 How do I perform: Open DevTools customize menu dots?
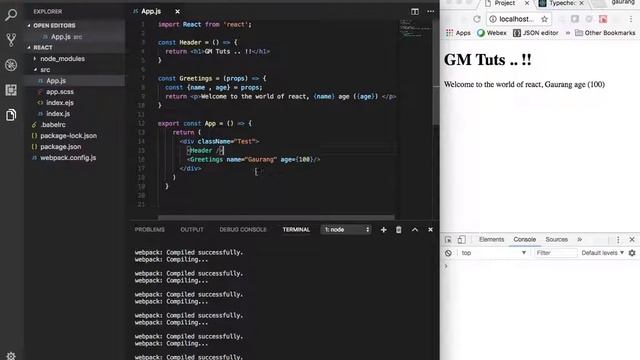[x=618, y=240]
